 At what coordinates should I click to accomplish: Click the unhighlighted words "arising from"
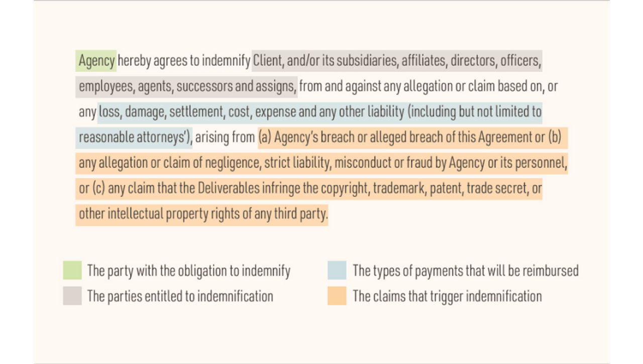click(x=225, y=137)
